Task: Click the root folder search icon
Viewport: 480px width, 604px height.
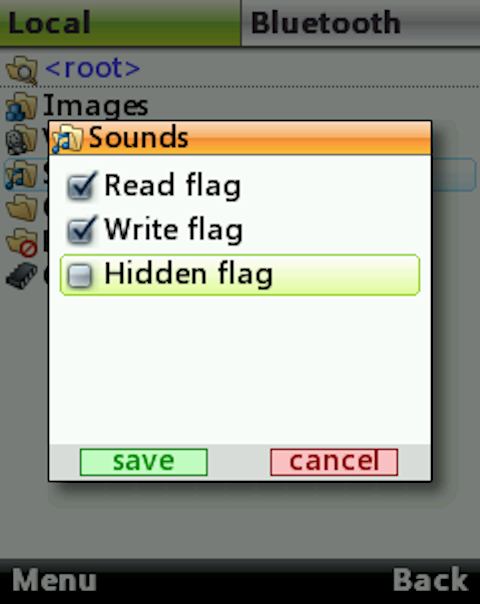Action: pos(22,70)
